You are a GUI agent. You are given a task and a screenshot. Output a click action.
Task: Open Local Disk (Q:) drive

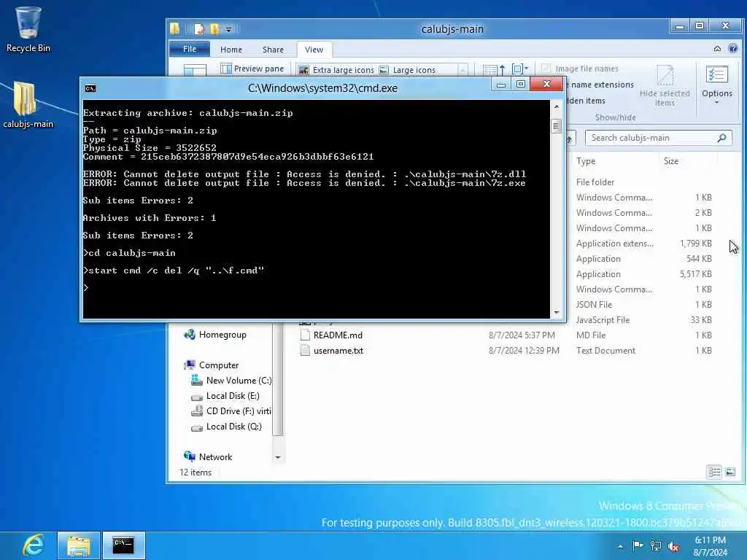227,426
